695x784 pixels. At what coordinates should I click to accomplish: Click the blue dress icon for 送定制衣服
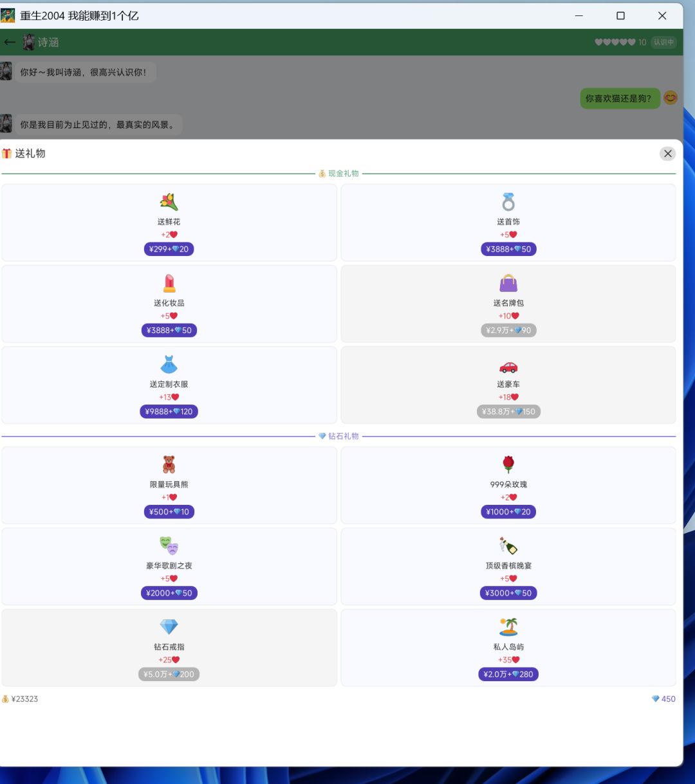coord(169,364)
